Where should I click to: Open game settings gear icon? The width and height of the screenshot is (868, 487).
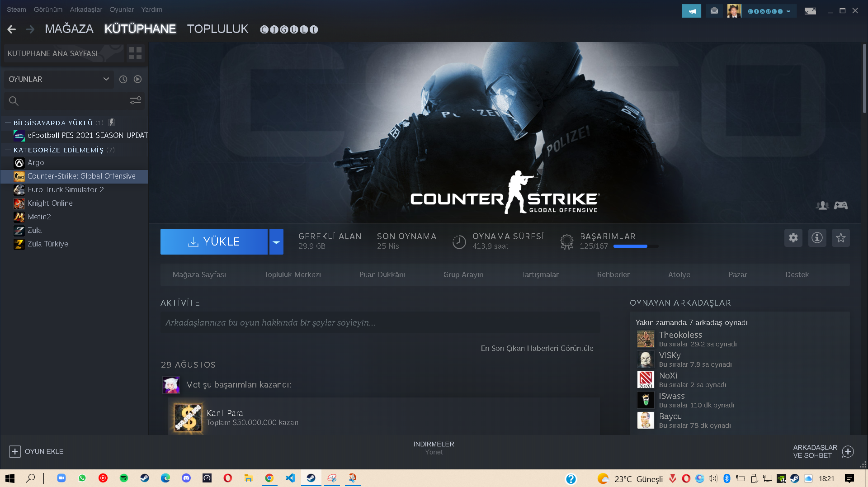click(x=793, y=238)
